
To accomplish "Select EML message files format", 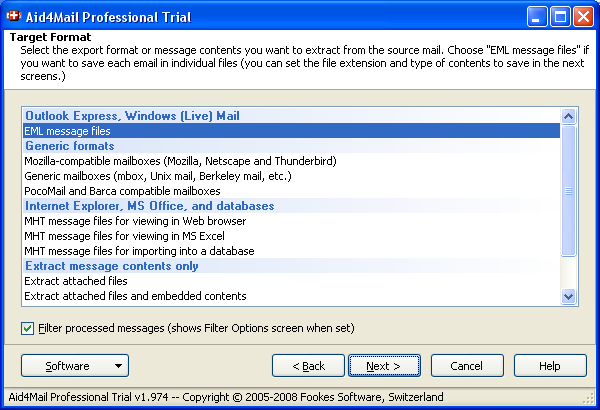I will pos(292,131).
